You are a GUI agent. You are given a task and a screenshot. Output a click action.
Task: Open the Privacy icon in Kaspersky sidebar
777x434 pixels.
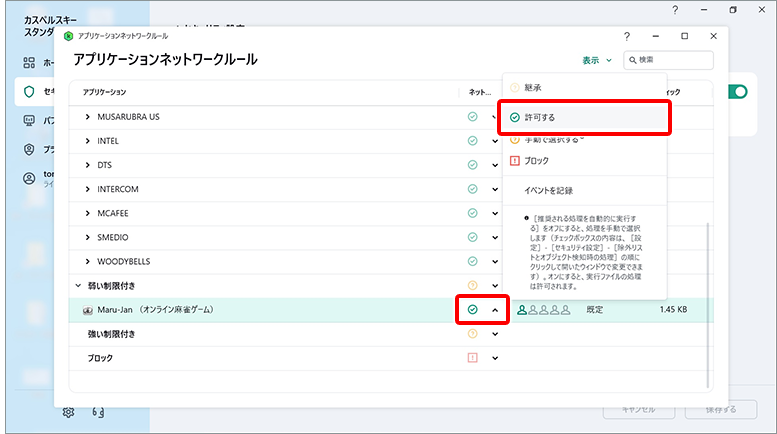pos(29,150)
